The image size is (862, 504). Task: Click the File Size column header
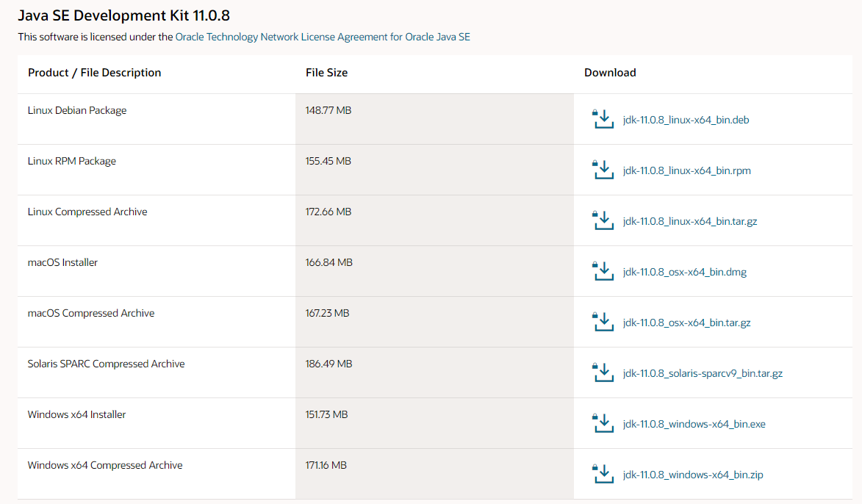coord(326,73)
